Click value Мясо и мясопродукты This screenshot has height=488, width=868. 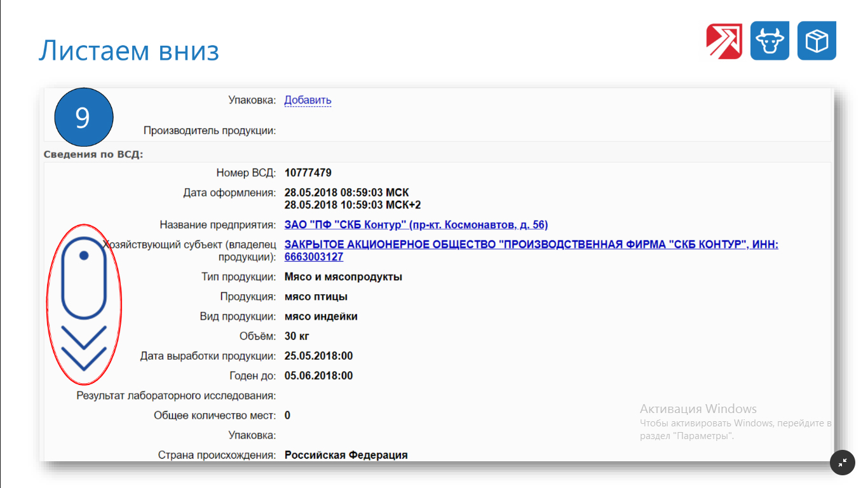tap(343, 277)
